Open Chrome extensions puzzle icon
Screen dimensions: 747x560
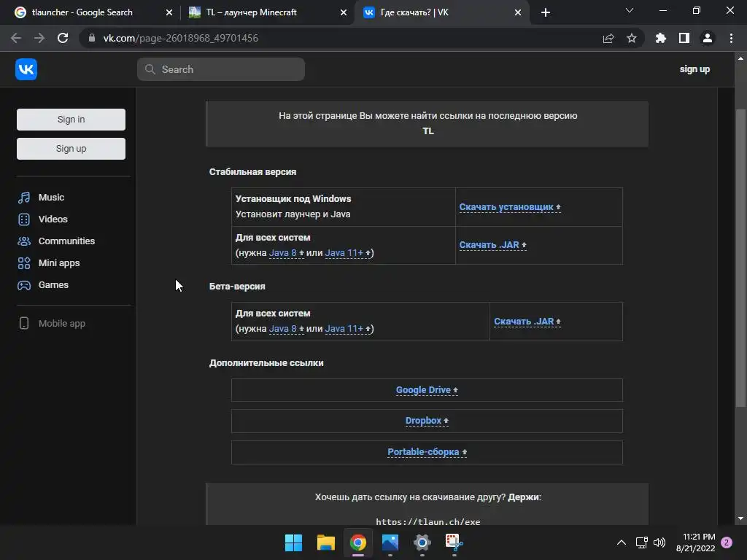(x=660, y=38)
